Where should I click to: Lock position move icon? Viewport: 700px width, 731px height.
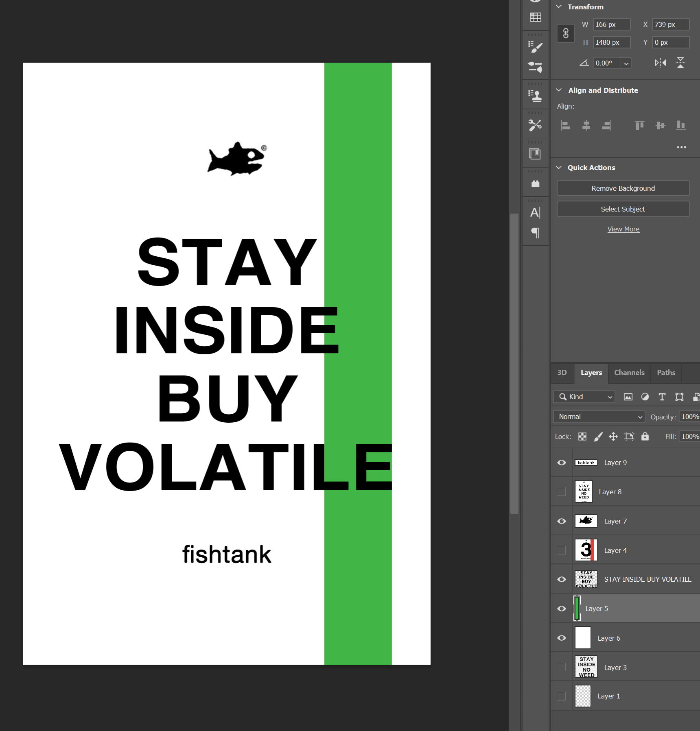[613, 436]
